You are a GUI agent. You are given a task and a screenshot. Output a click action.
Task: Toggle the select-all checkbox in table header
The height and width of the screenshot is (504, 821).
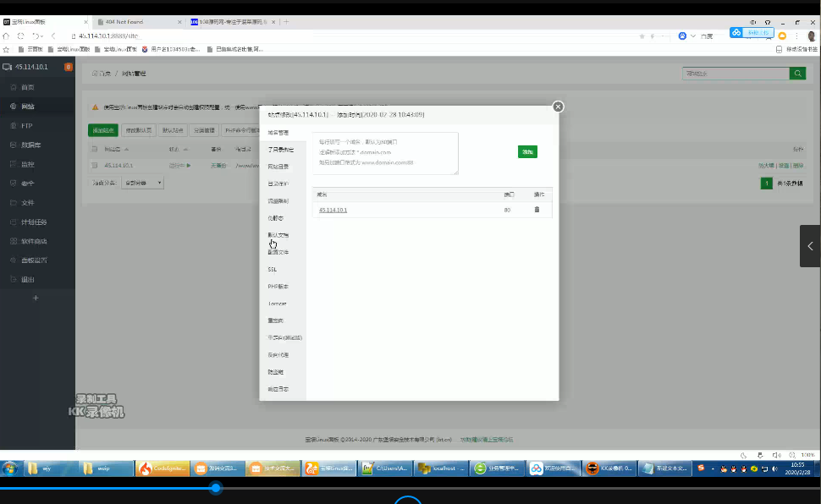pos(95,149)
